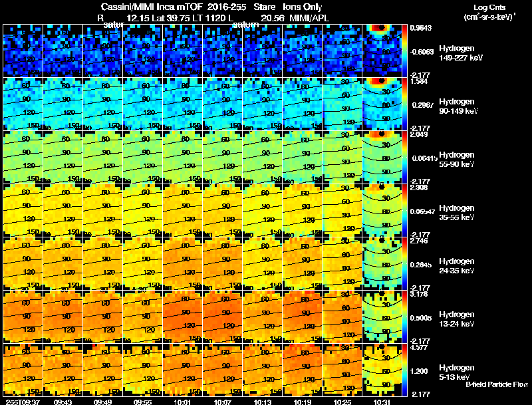
Task: Click the Cassini/MIMI Inca mTOF title text
Action: (x=152, y=7)
